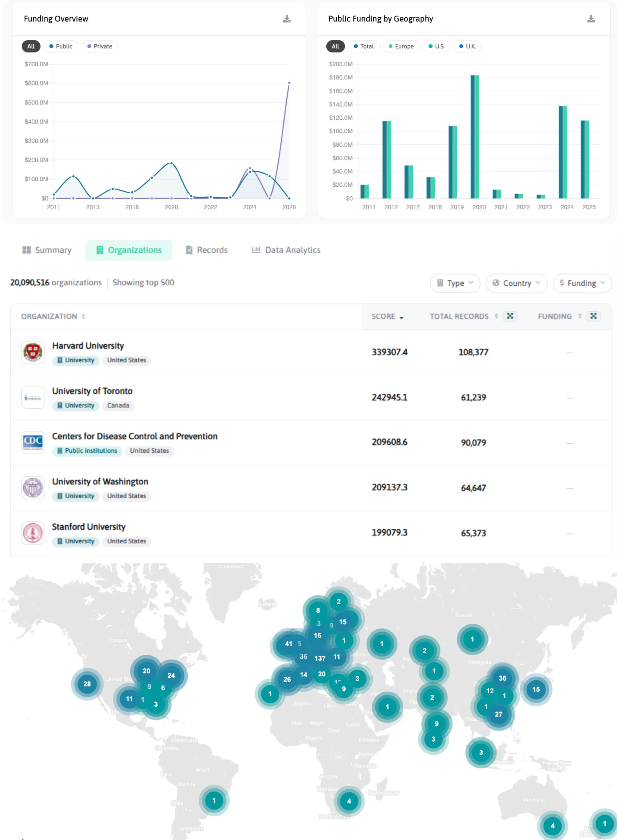
Task: Click the University of Washington seal
Action: 33,488
